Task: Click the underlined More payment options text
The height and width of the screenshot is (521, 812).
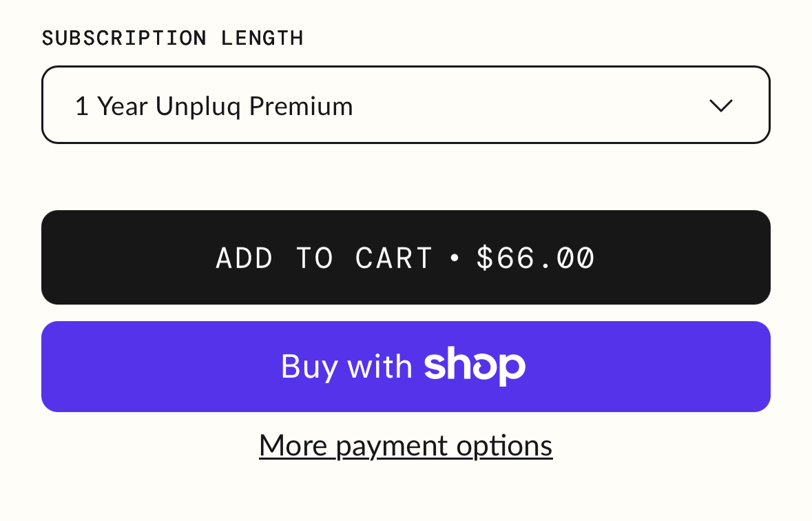Action: 405,445
